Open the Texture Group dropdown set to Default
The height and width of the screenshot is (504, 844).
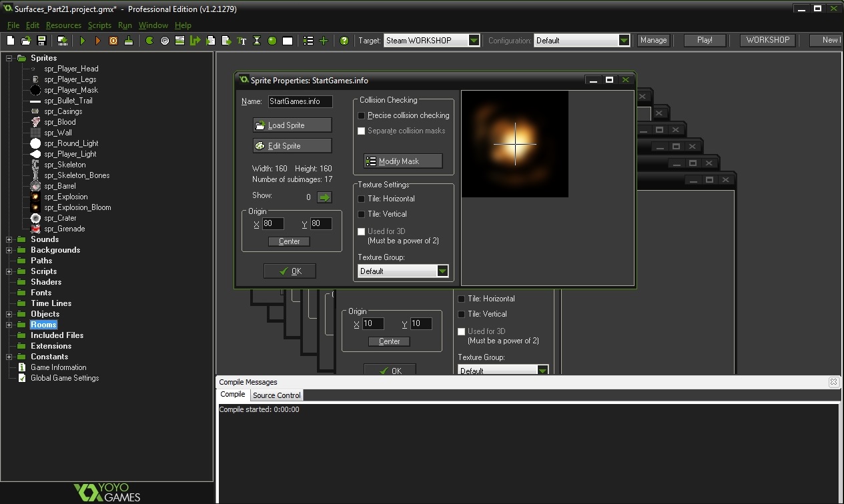point(442,271)
